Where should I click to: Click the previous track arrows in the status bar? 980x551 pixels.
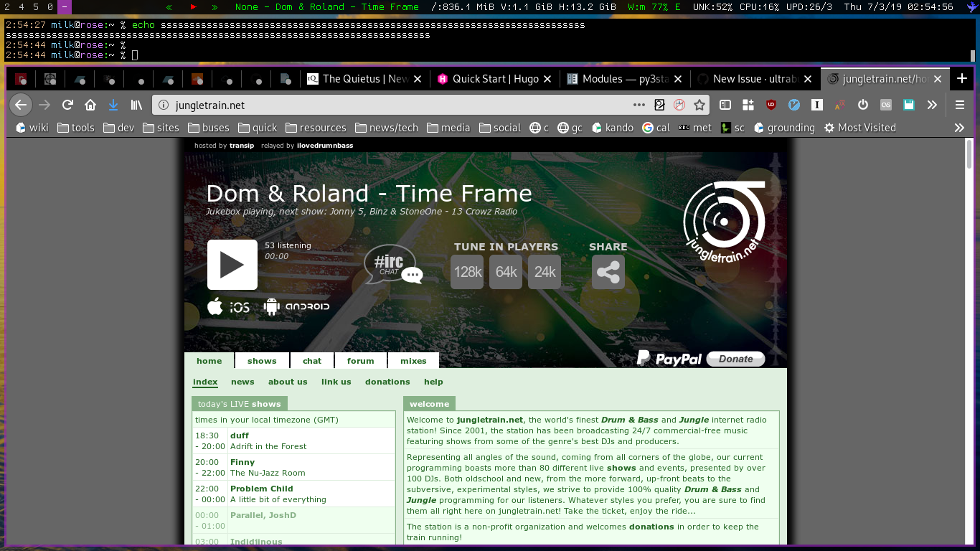(169, 7)
